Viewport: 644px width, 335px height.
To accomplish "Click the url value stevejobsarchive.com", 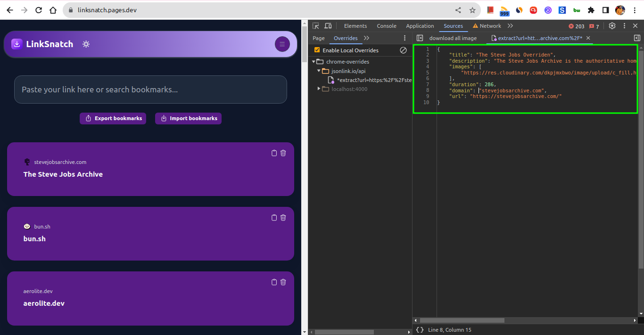I will tap(516, 96).
